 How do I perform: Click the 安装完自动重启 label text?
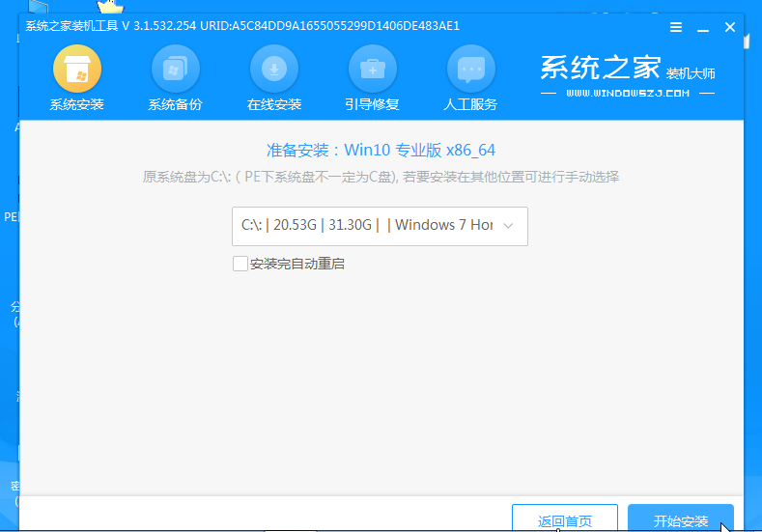tap(296, 264)
